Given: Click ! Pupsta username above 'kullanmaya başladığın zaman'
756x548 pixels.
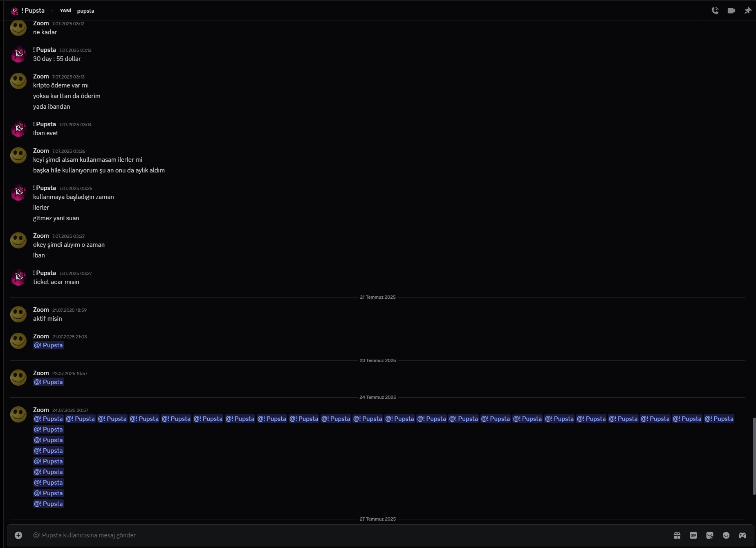Looking at the screenshot, I should (45, 188).
